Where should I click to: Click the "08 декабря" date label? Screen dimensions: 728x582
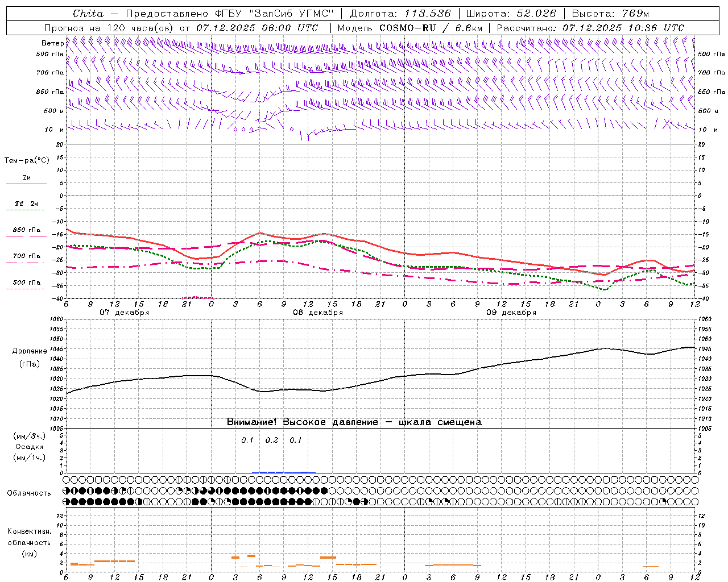[x=318, y=313]
